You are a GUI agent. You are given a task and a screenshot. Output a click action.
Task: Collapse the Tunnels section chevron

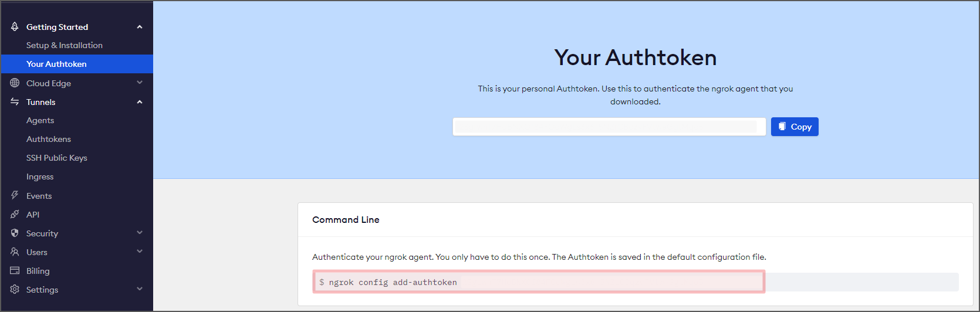tap(140, 102)
